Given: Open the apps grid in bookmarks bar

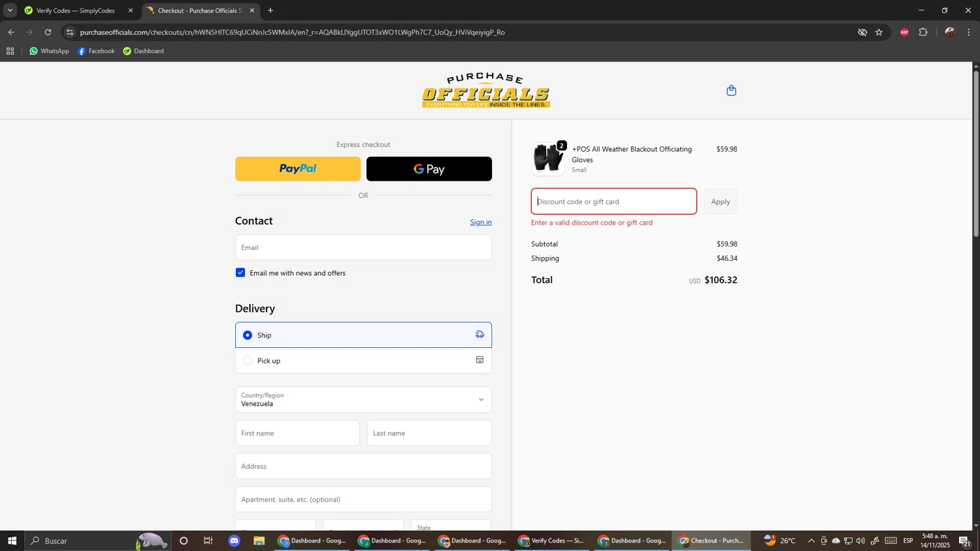Looking at the screenshot, I should 10,51.
